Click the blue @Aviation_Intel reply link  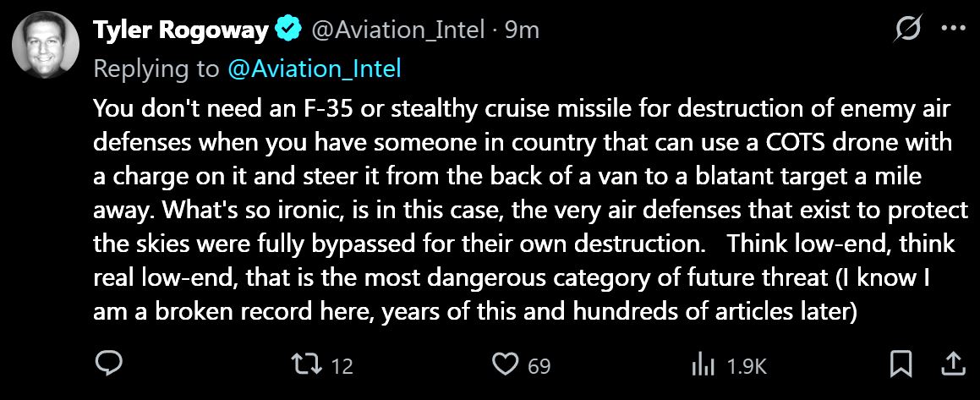click(315, 68)
